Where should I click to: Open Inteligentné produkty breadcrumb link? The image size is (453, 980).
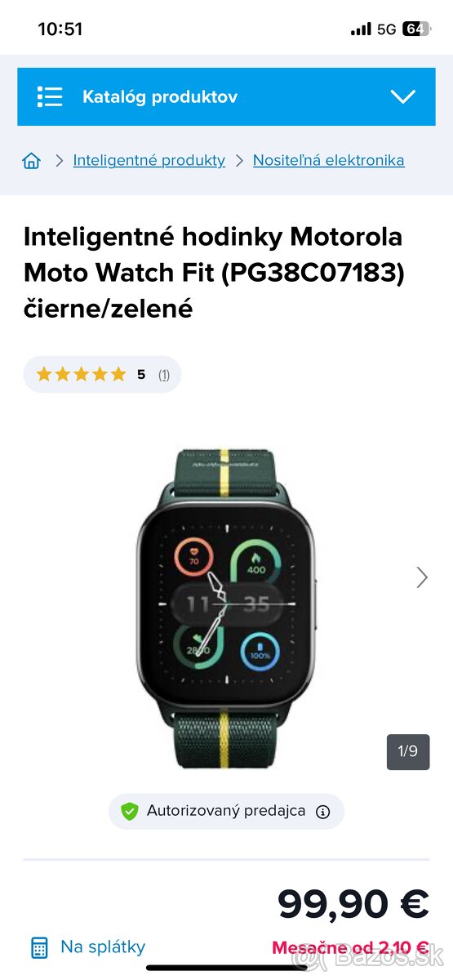149,160
